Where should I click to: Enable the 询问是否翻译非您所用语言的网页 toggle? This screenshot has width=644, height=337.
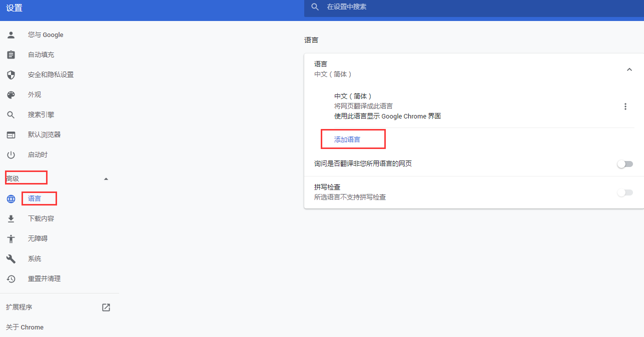[x=625, y=164]
